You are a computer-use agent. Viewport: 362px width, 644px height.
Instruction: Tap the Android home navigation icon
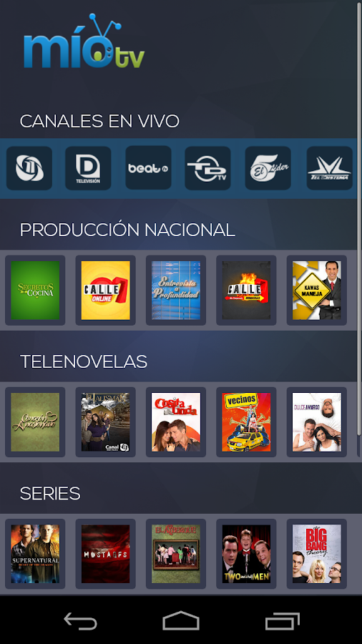(181, 620)
